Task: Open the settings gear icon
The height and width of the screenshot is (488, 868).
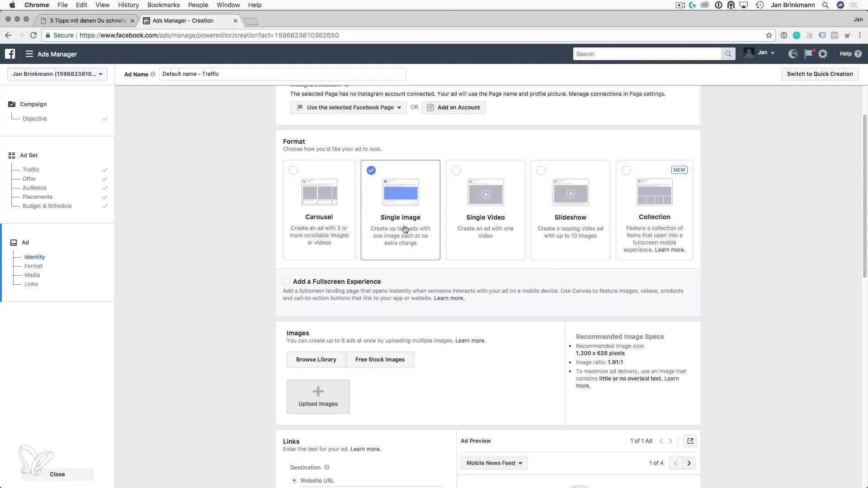Action: pyautogui.click(x=823, y=54)
